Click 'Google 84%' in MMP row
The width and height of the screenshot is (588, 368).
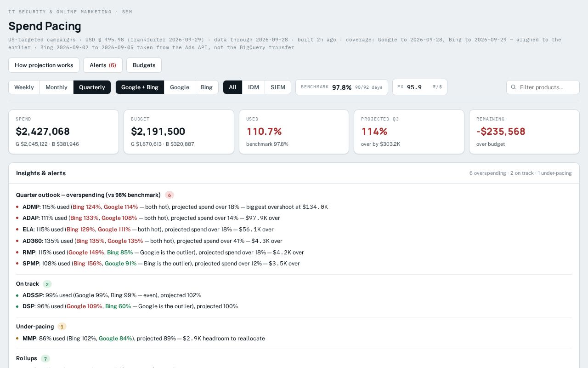tap(116, 339)
